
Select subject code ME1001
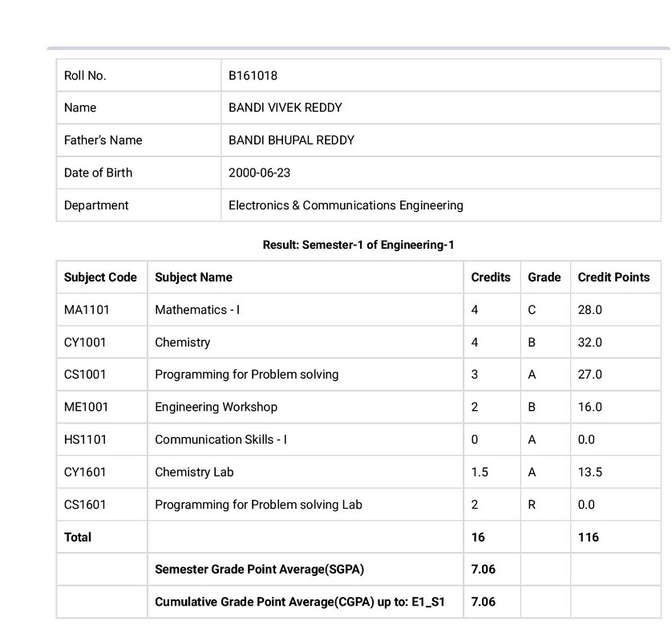[86, 407]
